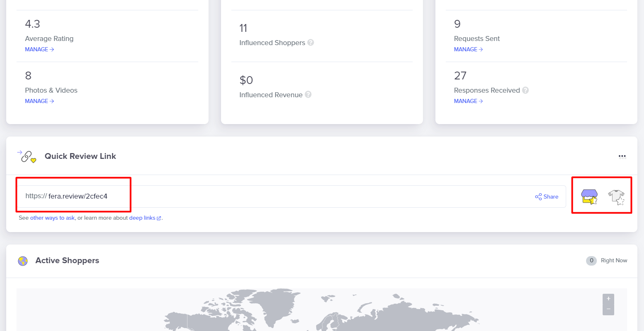
Task: Open MANAGE under Responses Received
Action: [468, 101]
